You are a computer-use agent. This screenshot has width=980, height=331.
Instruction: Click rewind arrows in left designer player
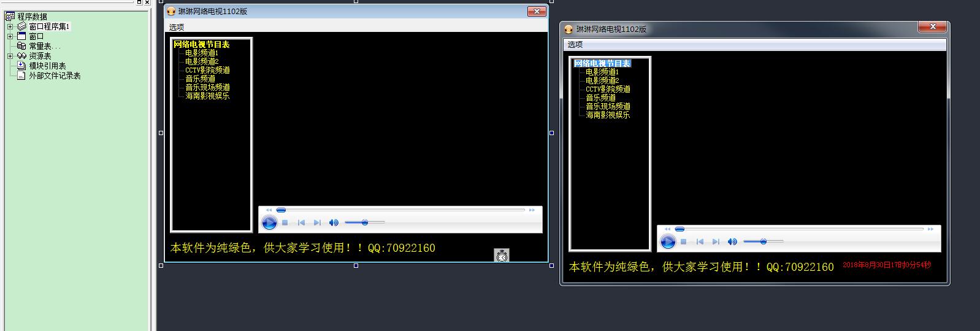tap(269, 210)
